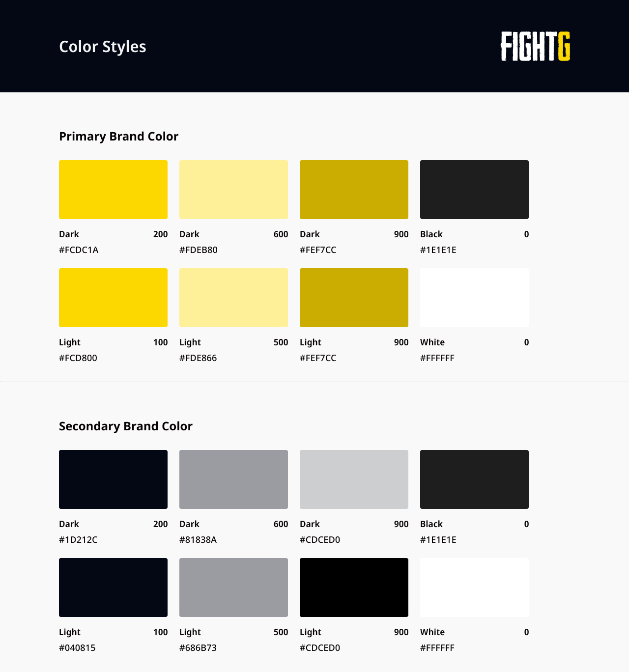Click the yellow swatch above #FCD800

113,298
